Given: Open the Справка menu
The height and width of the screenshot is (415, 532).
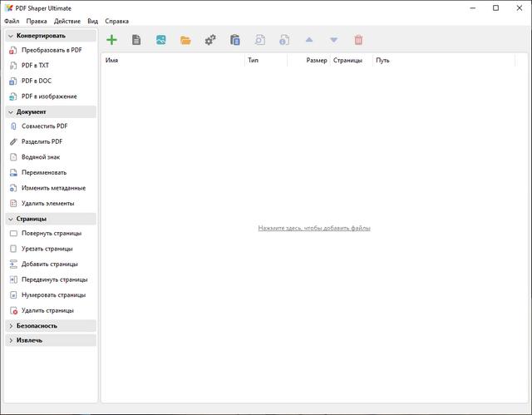Looking at the screenshot, I should pyautogui.click(x=116, y=21).
